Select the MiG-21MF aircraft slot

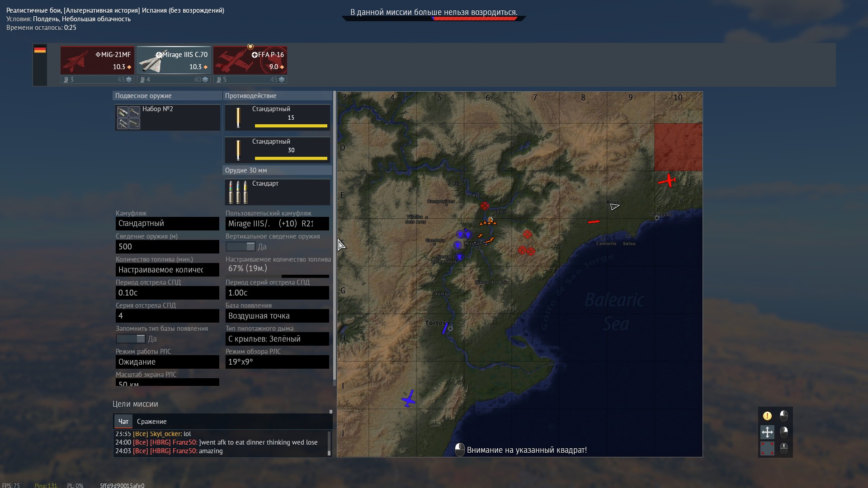tap(97, 61)
